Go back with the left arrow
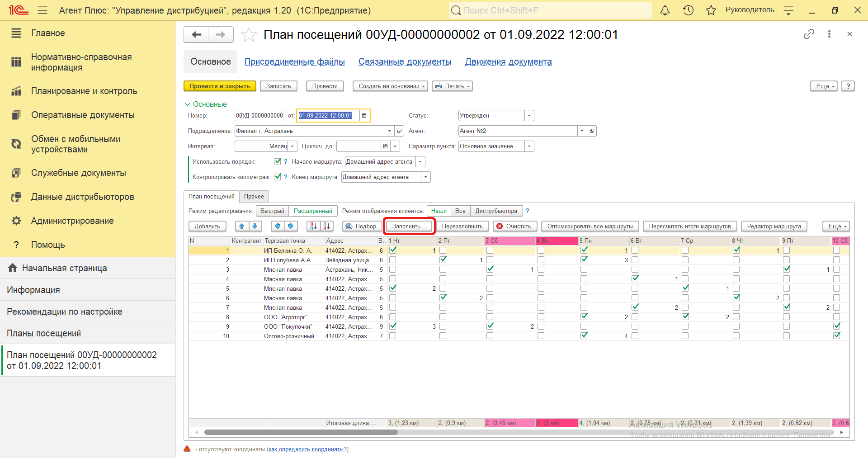868x458 pixels. click(x=197, y=34)
